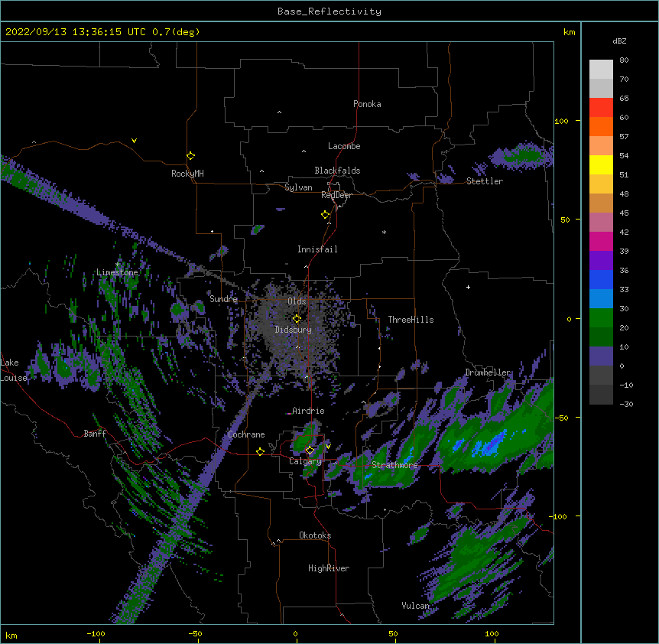The image size is (659, 644).
Task: Click the Lake Louise label
Action: (14, 370)
